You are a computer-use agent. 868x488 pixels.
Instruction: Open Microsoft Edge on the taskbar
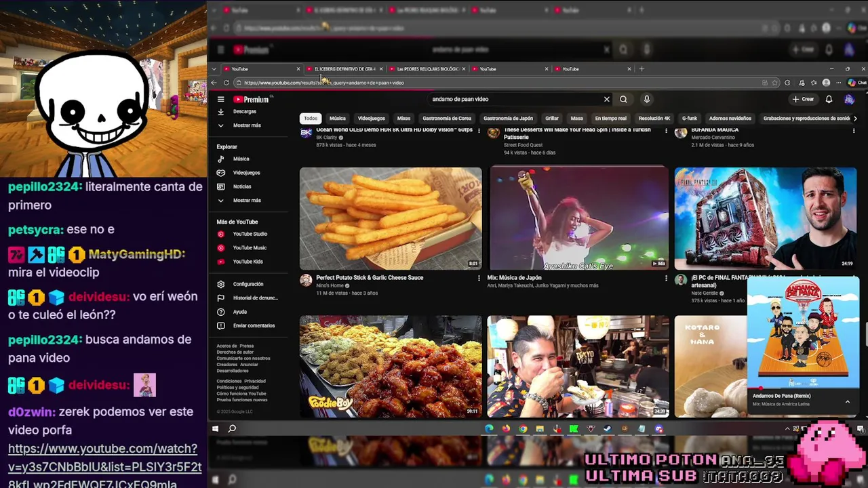[x=489, y=428]
